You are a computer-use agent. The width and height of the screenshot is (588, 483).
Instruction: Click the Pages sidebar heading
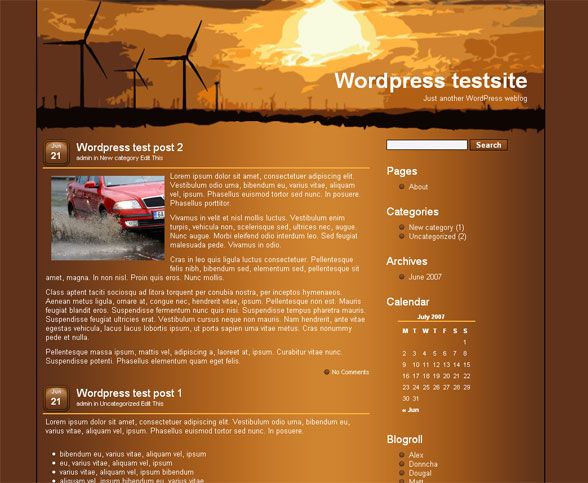coord(402,171)
